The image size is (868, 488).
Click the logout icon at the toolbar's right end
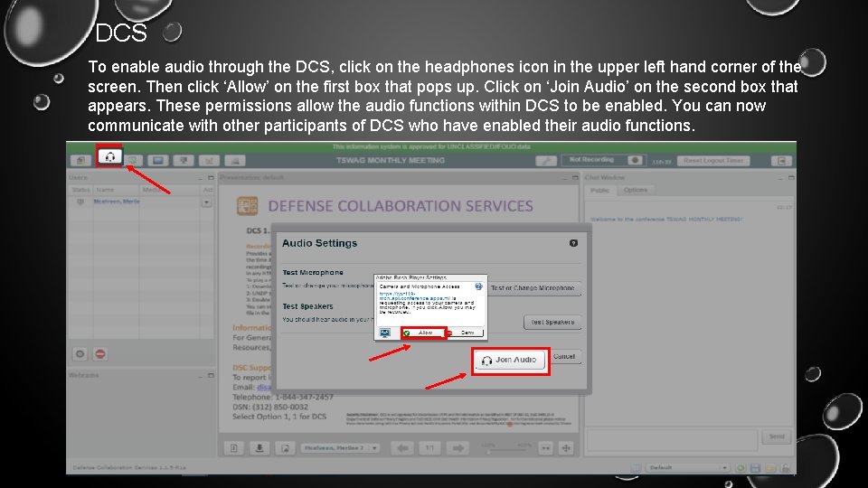pyautogui.click(x=781, y=161)
